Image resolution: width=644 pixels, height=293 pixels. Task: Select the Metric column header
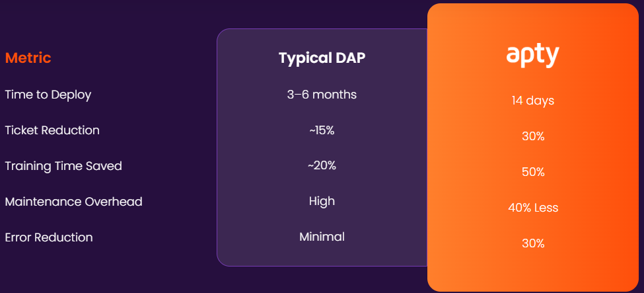[x=28, y=58]
